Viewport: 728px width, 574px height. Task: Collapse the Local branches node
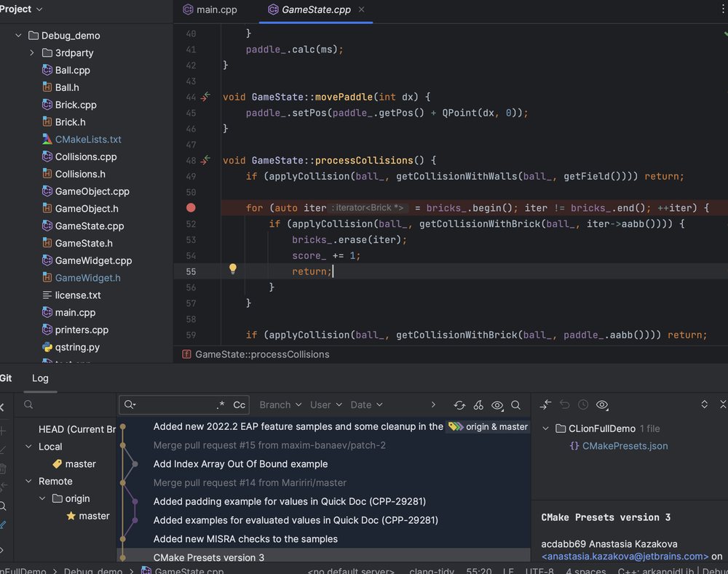click(x=29, y=447)
